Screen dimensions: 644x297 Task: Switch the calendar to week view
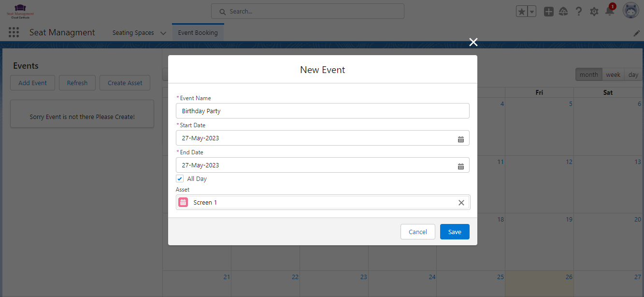click(x=613, y=74)
